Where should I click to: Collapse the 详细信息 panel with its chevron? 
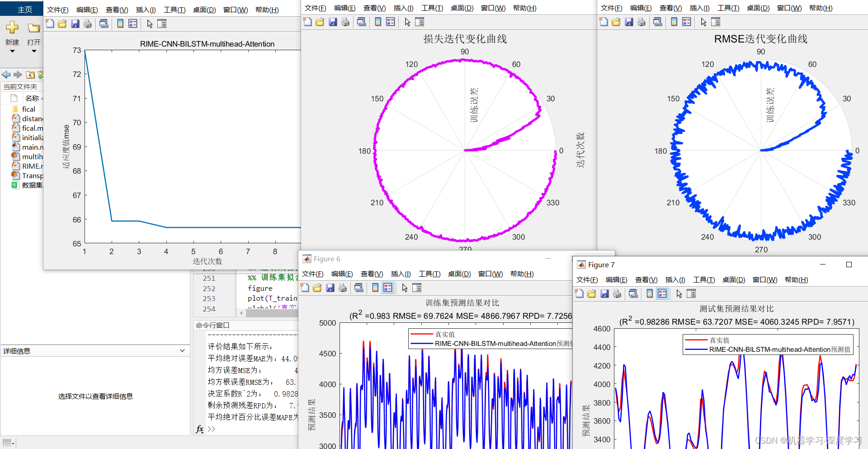[x=183, y=350]
